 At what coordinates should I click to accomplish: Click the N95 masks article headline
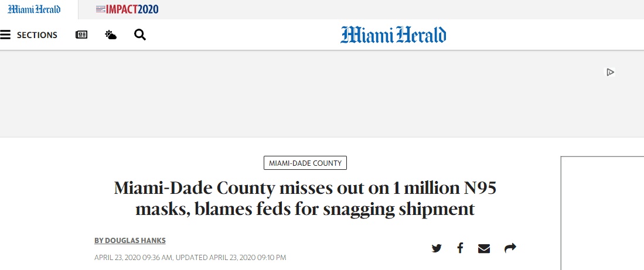(x=305, y=199)
